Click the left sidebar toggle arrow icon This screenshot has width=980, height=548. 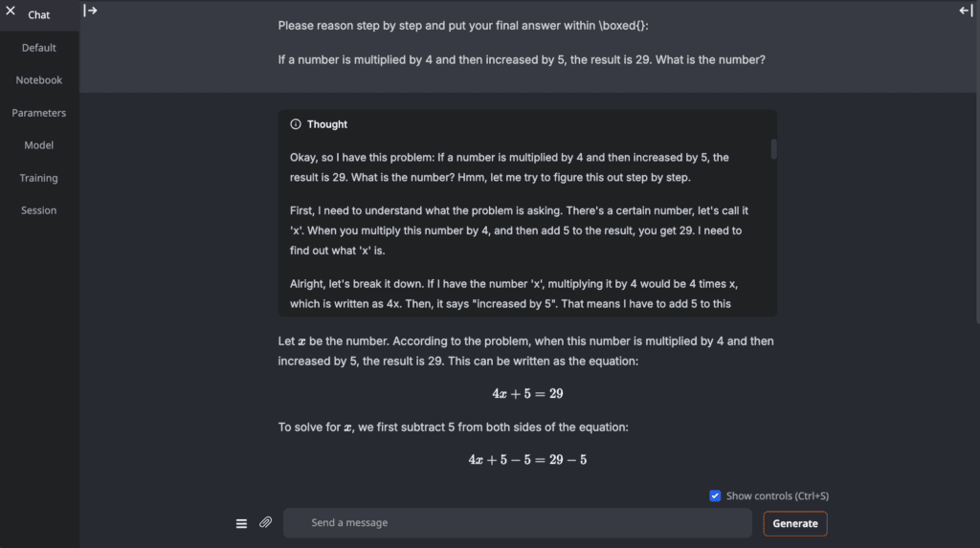point(90,11)
